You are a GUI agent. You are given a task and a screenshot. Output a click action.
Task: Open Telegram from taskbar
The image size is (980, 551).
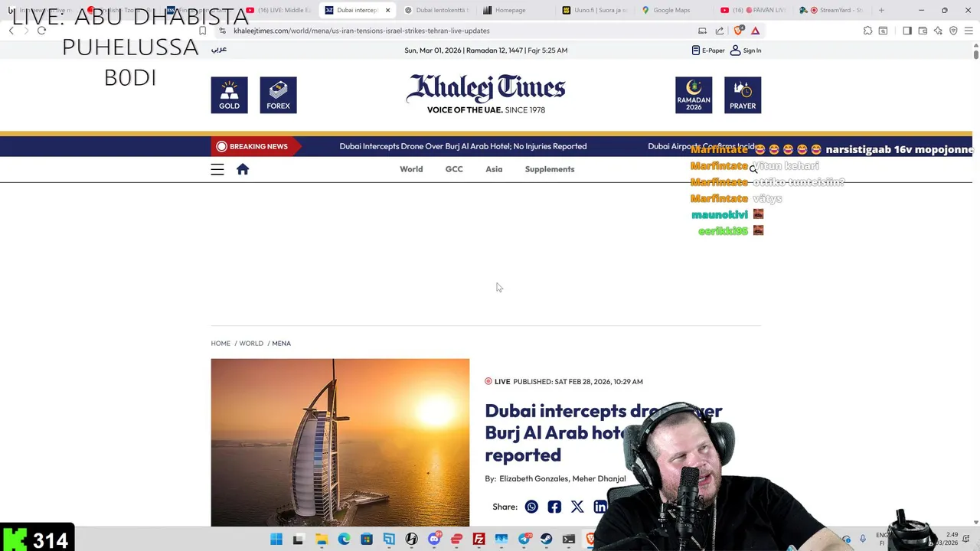coord(524,540)
